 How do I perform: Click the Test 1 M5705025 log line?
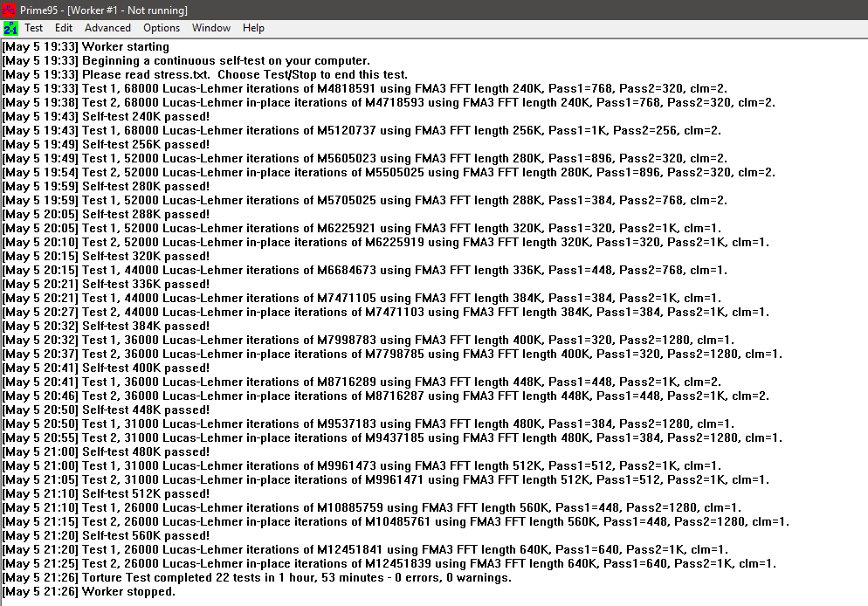tap(365, 200)
